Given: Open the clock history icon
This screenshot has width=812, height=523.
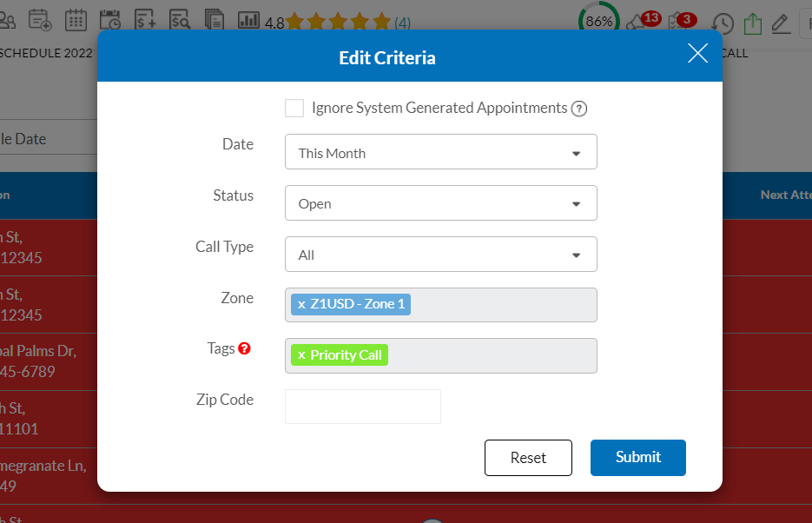Looking at the screenshot, I should pyautogui.click(x=723, y=23).
